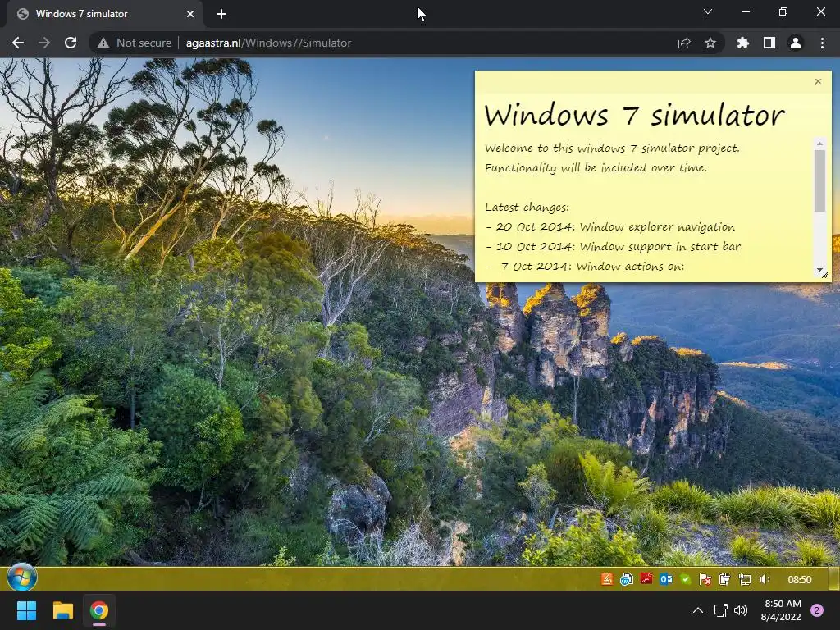This screenshot has width=840, height=630.
Task: Click the '7 Oct 2014: Window actions on:' line
Action: click(584, 267)
